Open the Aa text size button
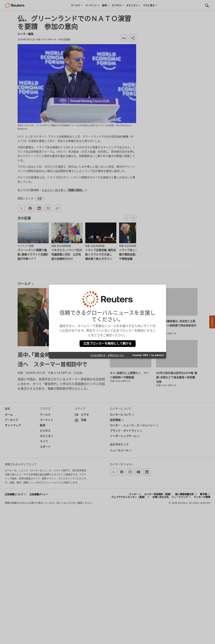215x644 pixels. [124, 38]
